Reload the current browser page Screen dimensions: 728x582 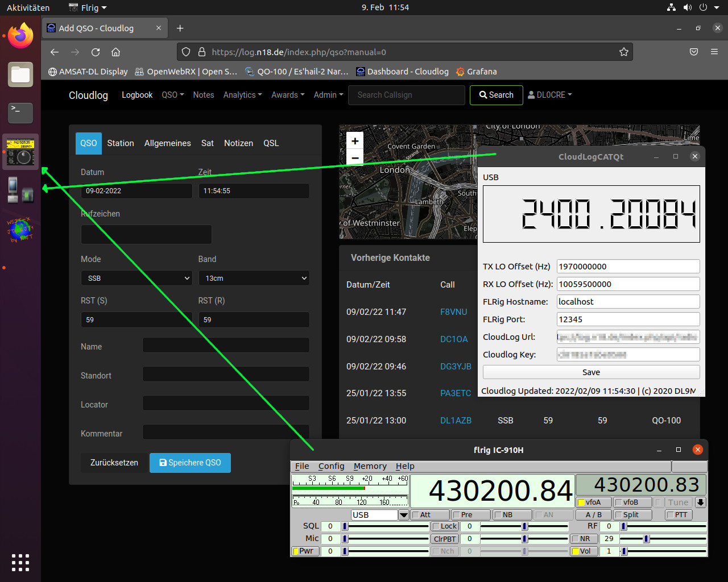click(x=96, y=52)
